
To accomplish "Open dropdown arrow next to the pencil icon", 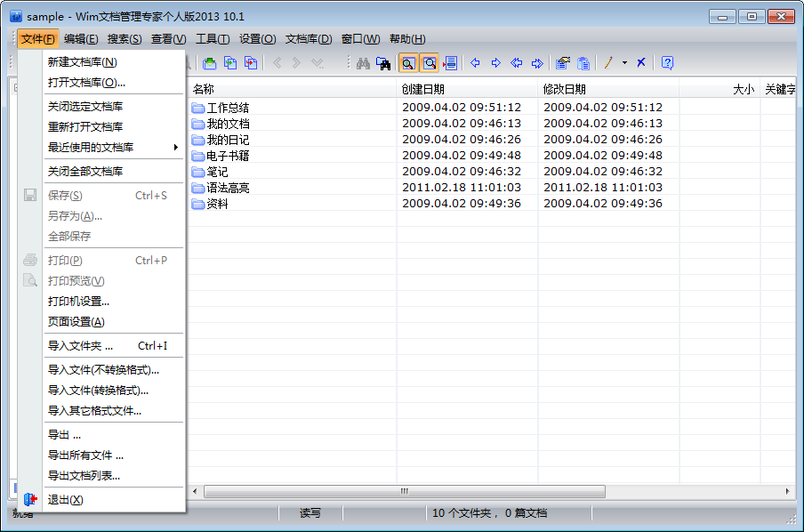I will [624, 62].
